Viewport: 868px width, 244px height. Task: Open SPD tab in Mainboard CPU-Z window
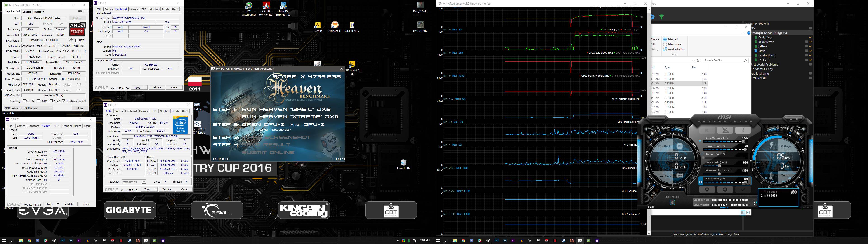coord(144,9)
